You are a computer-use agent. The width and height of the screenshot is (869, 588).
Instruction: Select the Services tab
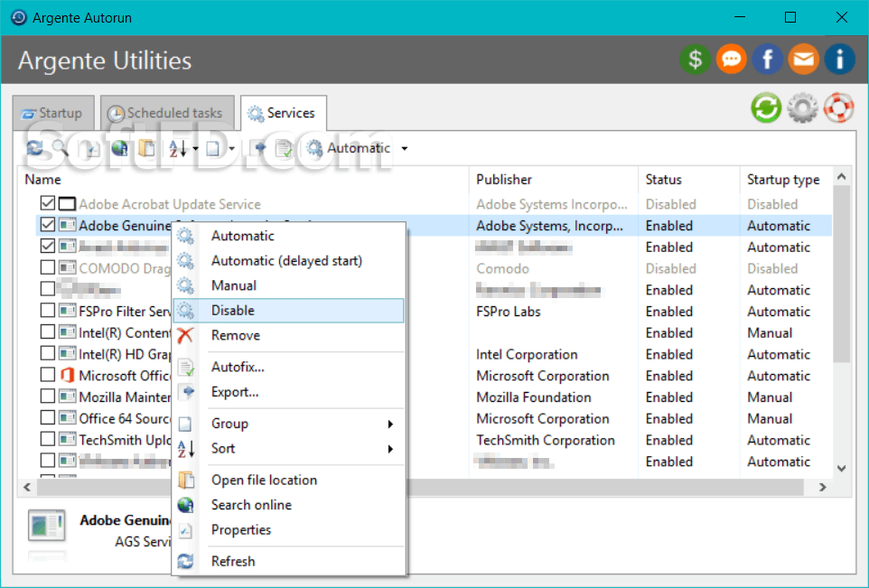(x=284, y=113)
